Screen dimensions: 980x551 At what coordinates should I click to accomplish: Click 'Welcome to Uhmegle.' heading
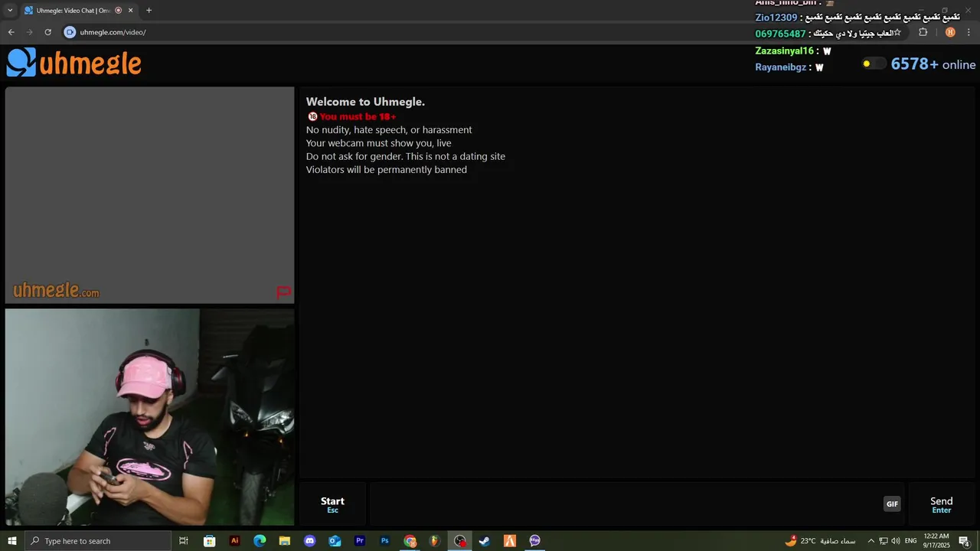tap(365, 102)
